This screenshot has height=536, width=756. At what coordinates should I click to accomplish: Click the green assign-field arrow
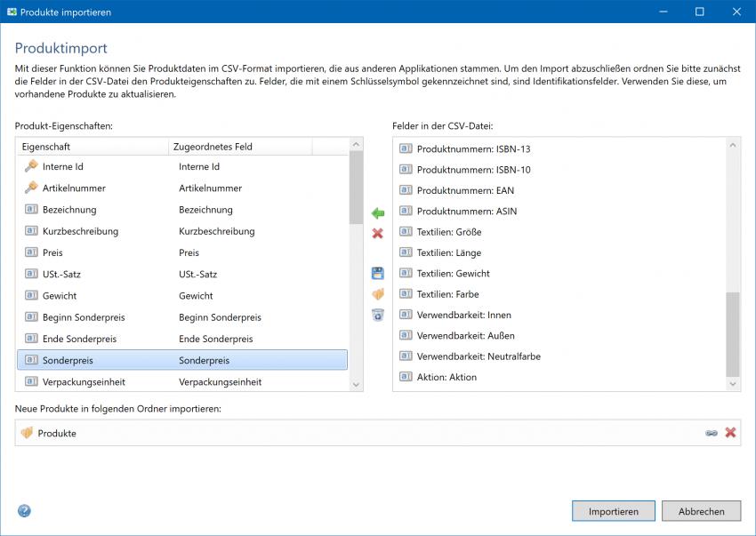click(x=377, y=213)
